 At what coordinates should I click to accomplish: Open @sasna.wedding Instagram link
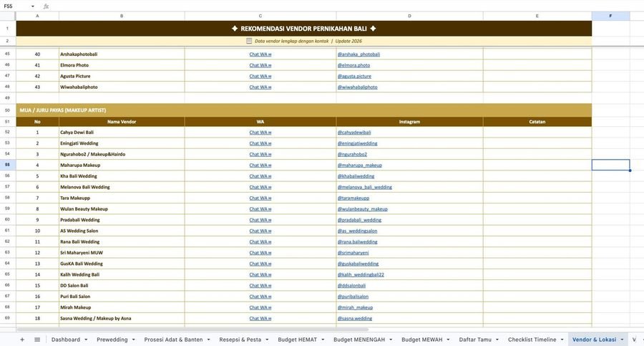tap(354, 319)
